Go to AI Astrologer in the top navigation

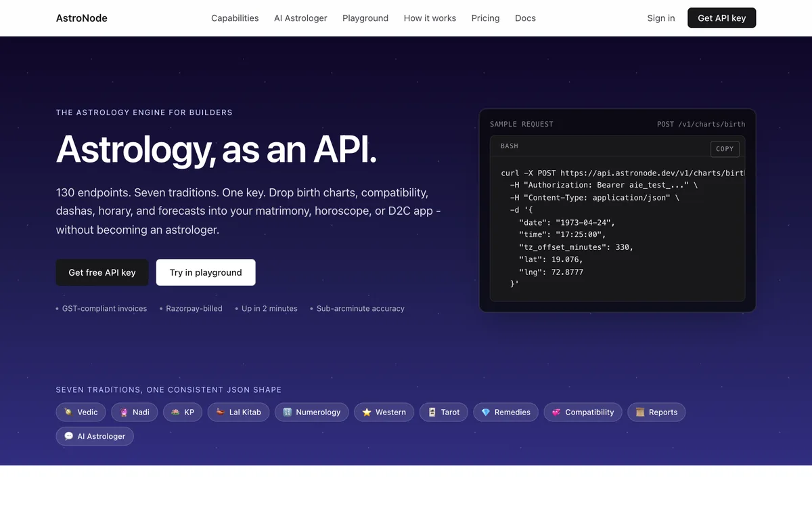(300, 18)
